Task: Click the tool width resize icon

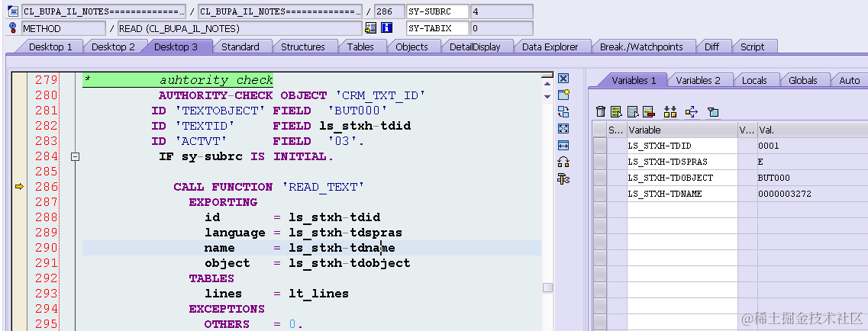Action: click(563, 146)
